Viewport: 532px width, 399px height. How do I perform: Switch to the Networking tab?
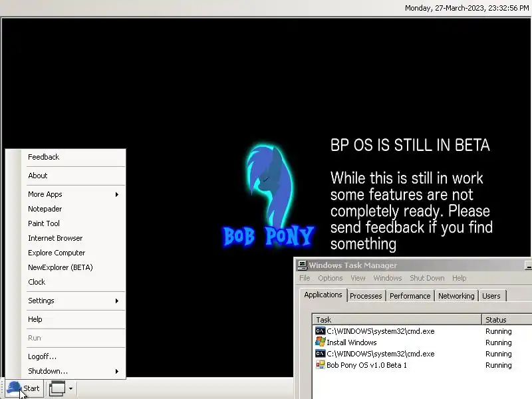(x=456, y=296)
